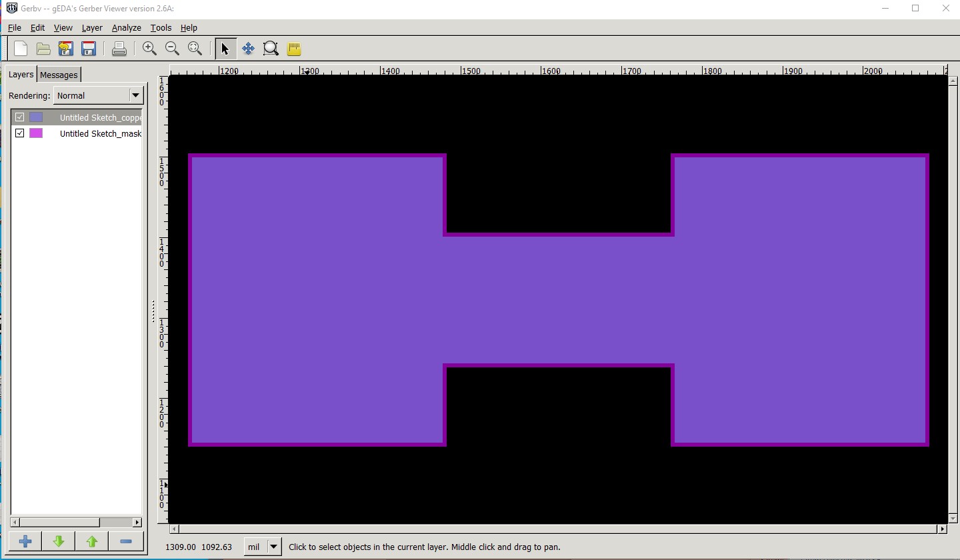The height and width of the screenshot is (560, 960).
Task: Add a layer with the plus button
Action: pos(25,541)
